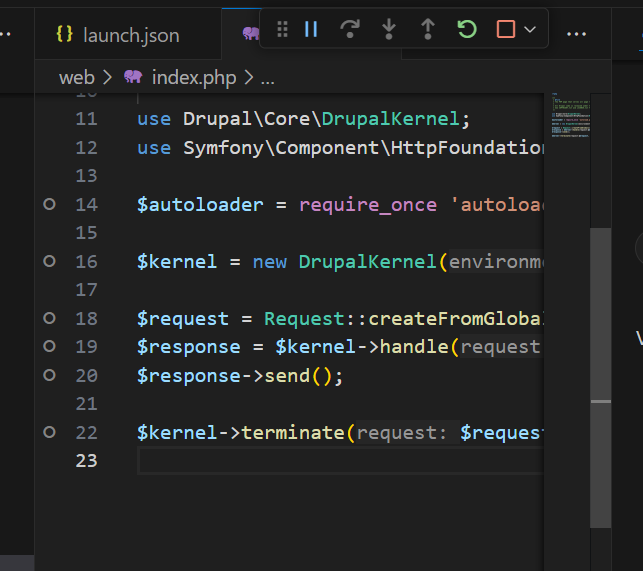Click the Step Over debug button
643x571 pixels.
tap(350, 29)
